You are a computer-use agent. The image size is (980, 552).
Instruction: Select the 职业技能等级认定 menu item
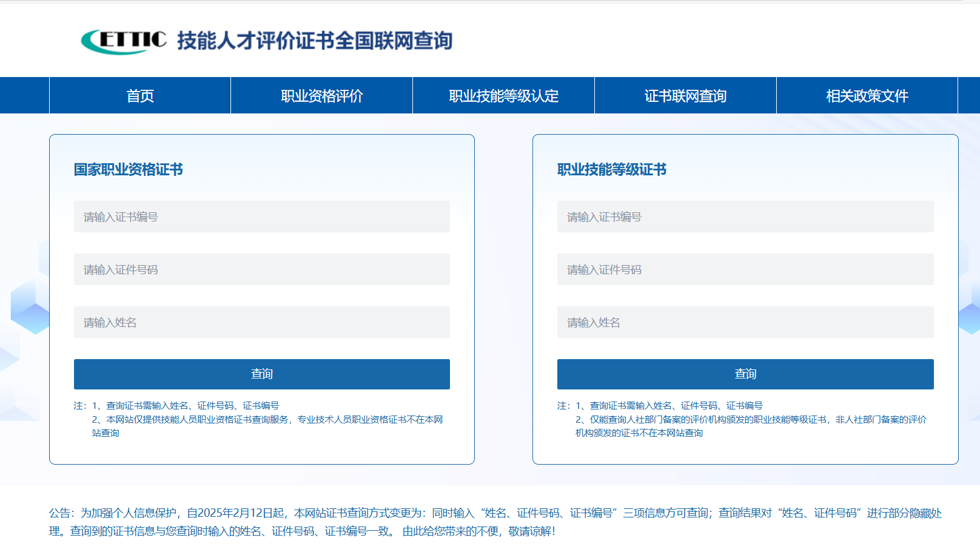point(503,95)
